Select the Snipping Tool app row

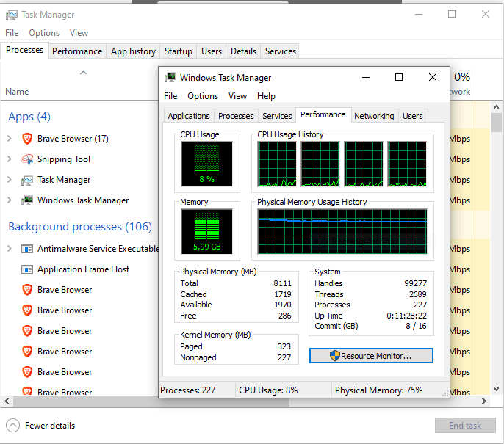[x=79, y=159]
